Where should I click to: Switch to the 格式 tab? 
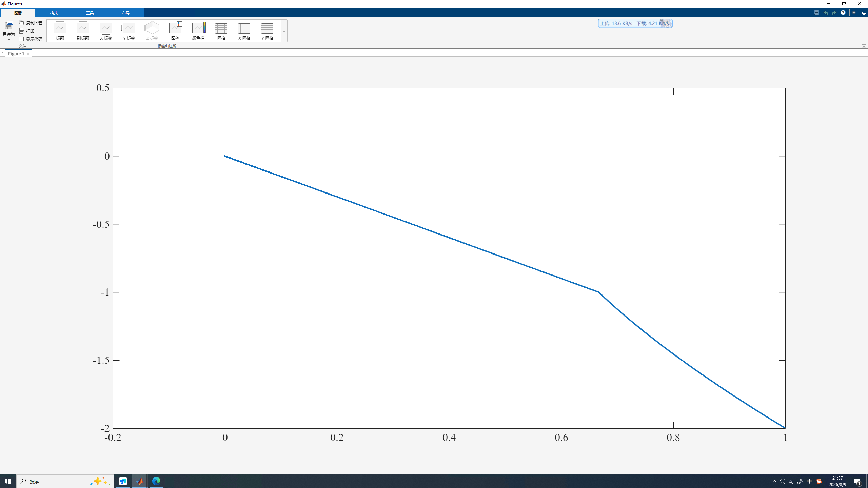click(x=54, y=13)
